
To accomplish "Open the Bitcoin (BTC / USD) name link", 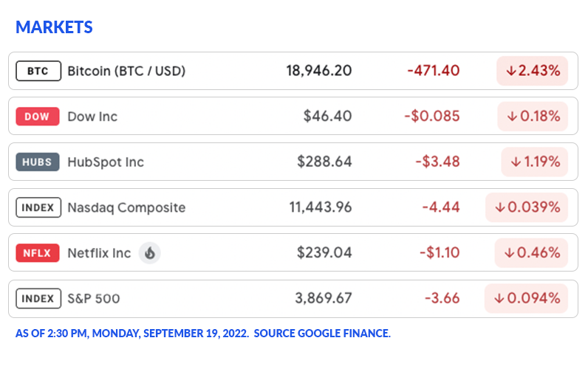I will point(126,71).
